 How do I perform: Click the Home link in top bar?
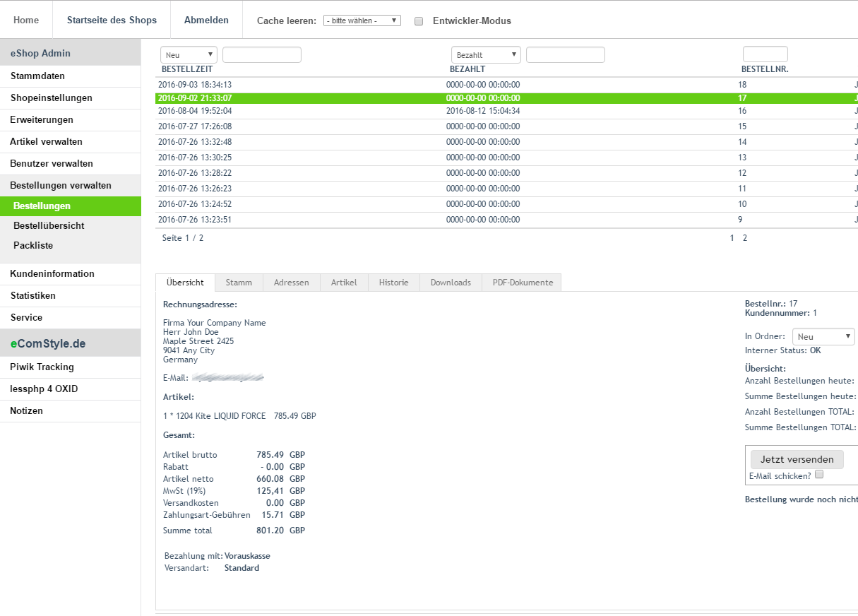pos(26,20)
